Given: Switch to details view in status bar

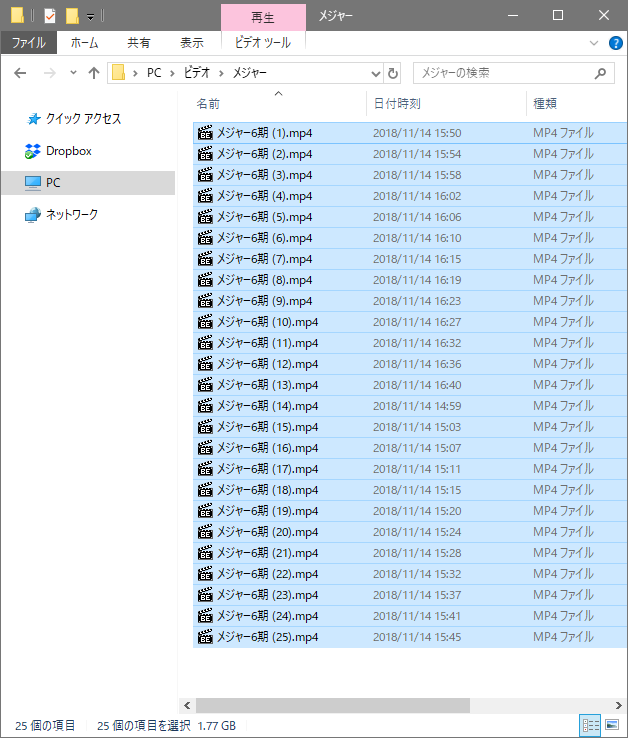Looking at the screenshot, I should pyautogui.click(x=590, y=725).
